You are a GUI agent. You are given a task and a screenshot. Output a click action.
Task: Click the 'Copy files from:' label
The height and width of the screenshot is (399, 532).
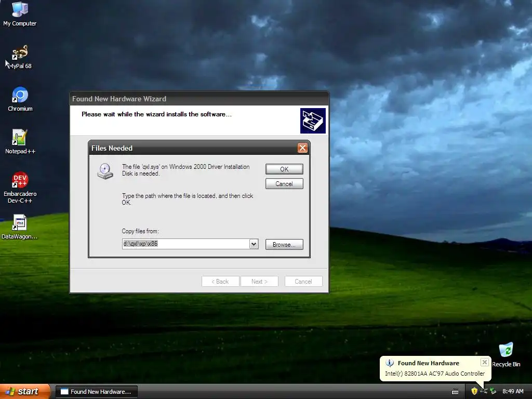pyautogui.click(x=140, y=231)
